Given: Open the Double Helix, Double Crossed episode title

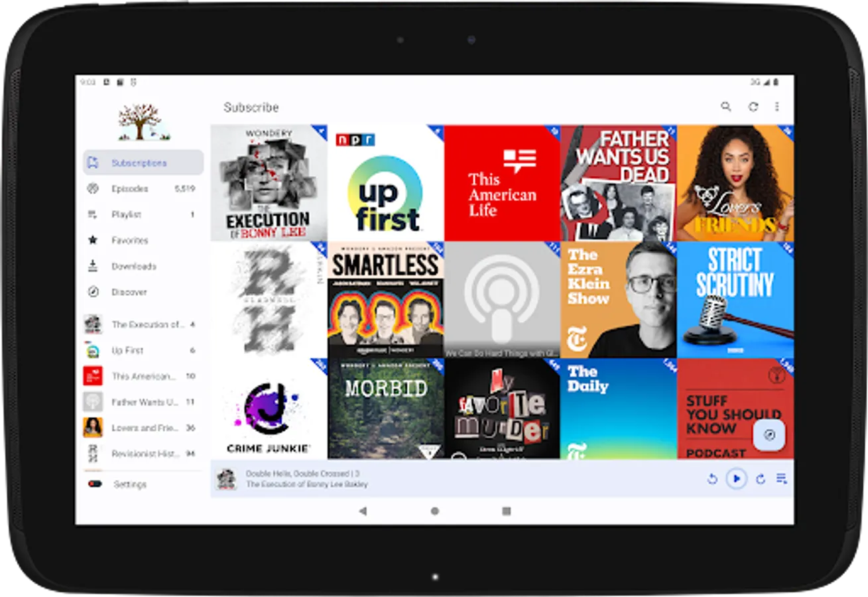Looking at the screenshot, I should click(x=302, y=474).
